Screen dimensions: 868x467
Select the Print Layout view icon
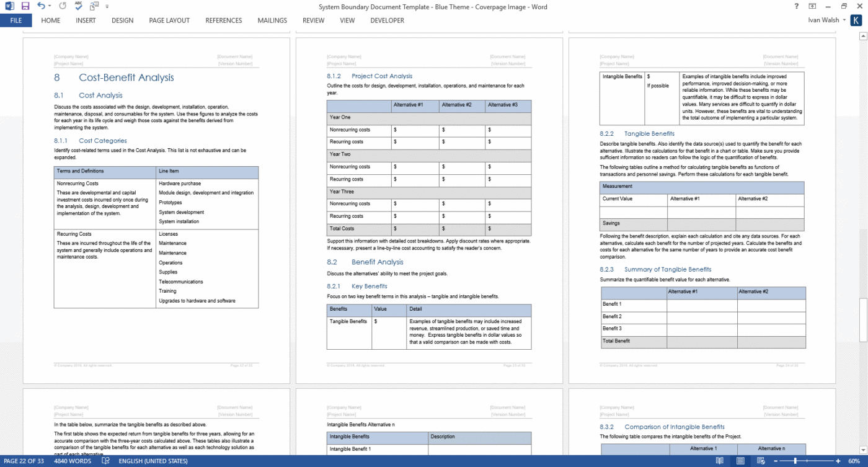click(x=740, y=461)
